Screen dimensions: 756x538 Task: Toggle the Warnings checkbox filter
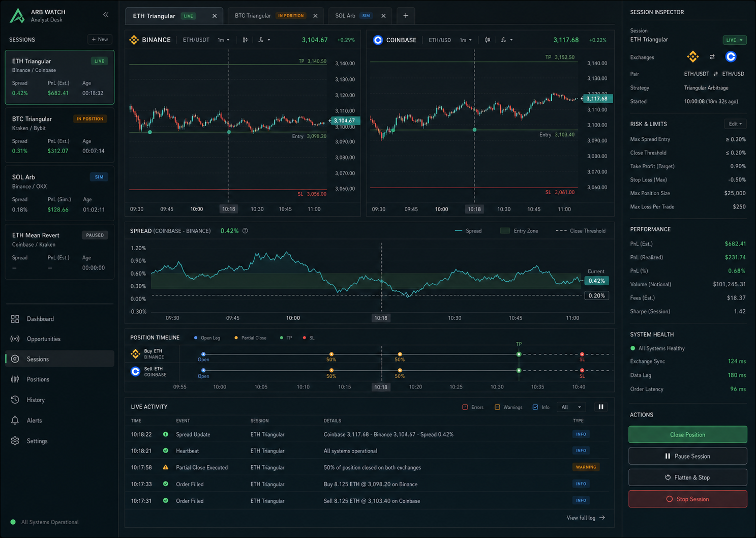[x=497, y=407]
